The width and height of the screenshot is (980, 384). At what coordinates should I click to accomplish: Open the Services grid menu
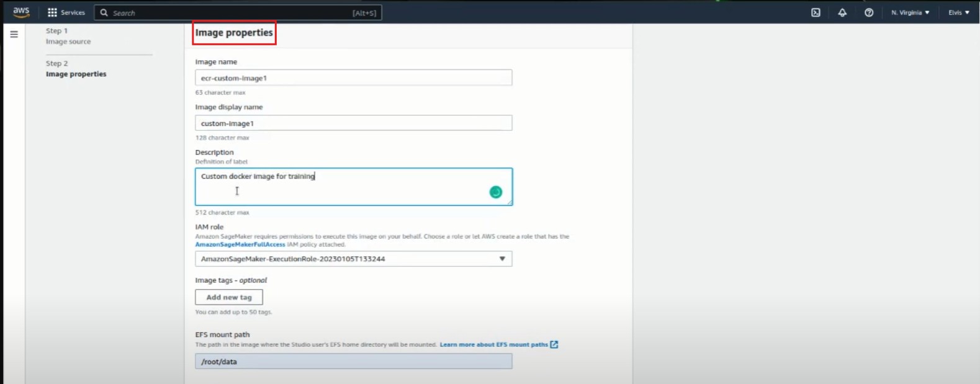click(x=66, y=12)
